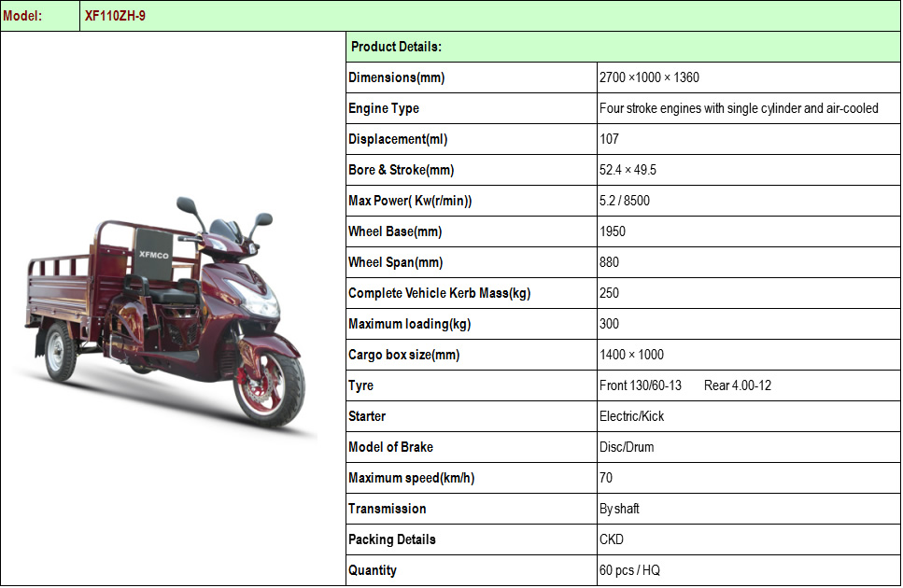903x588 pixels.
Task: Click the Engine Type label
Action: (384, 108)
